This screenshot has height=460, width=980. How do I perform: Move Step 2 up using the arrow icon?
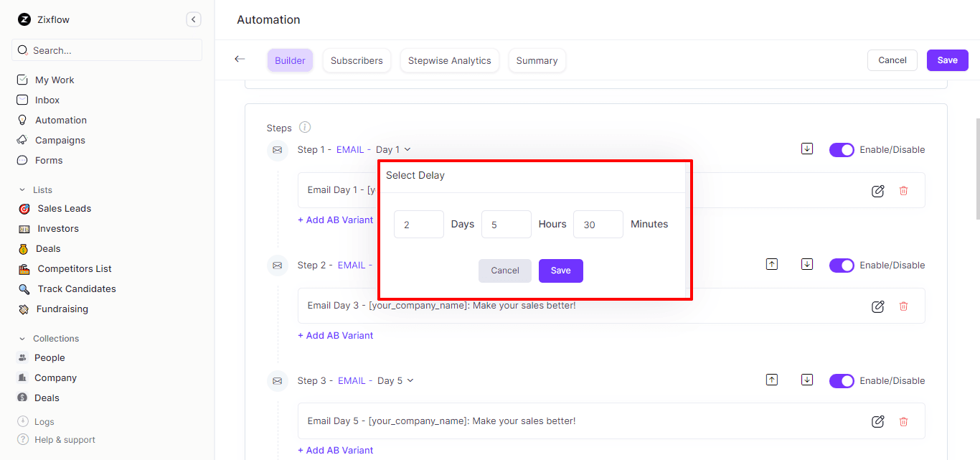click(x=772, y=264)
